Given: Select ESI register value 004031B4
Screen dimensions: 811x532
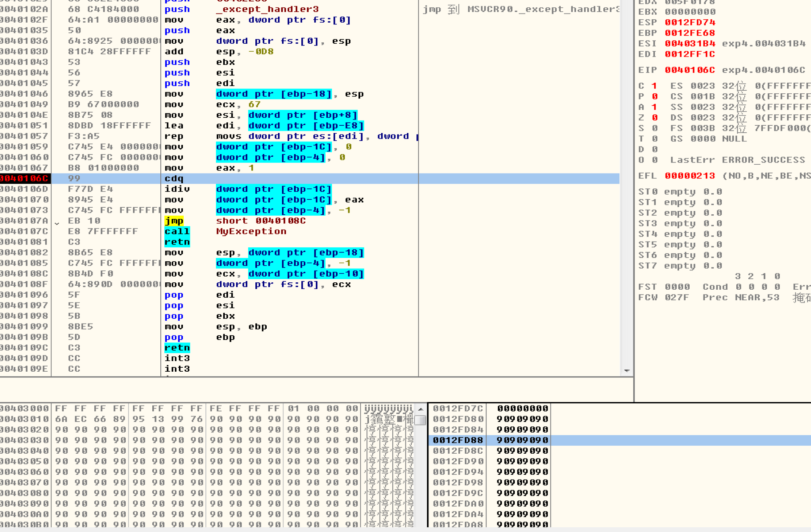Looking at the screenshot, I should [690, 43].
